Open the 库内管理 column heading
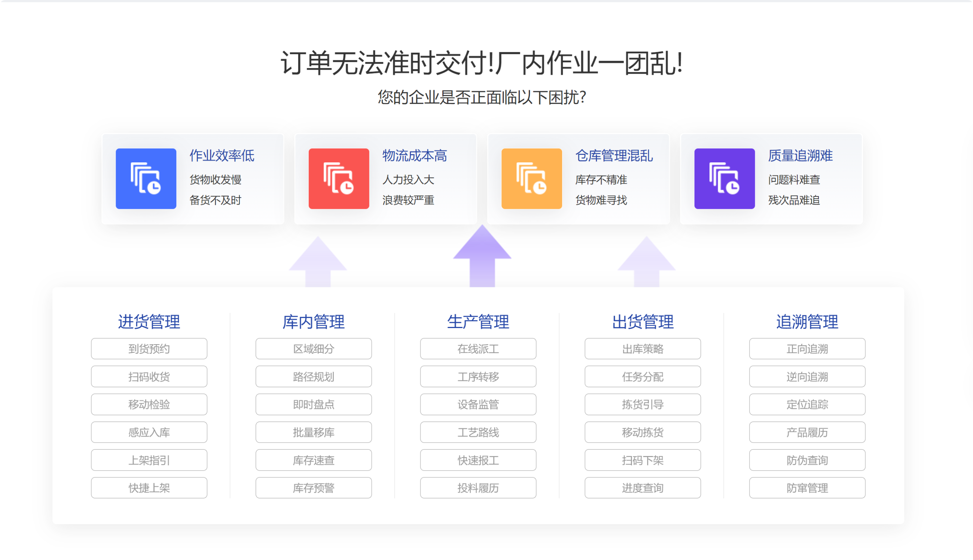This screenshot has width=973, height=560. (314, 322)
